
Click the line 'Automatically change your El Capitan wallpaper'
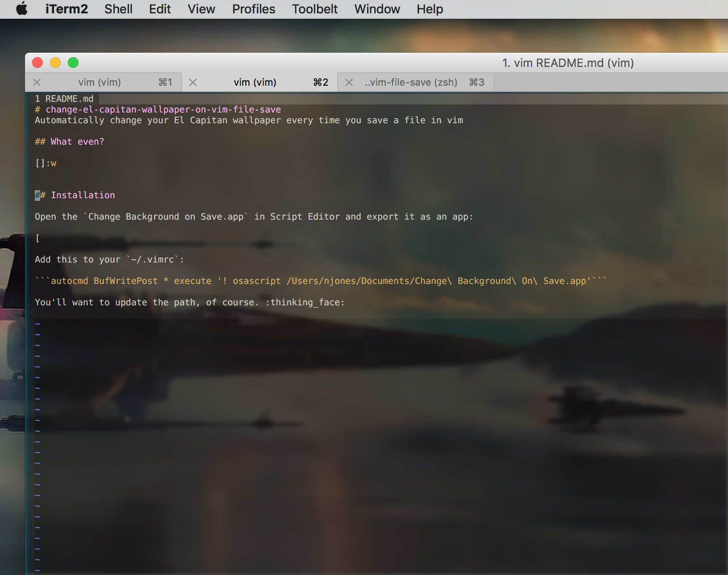(x=249, y=120)
